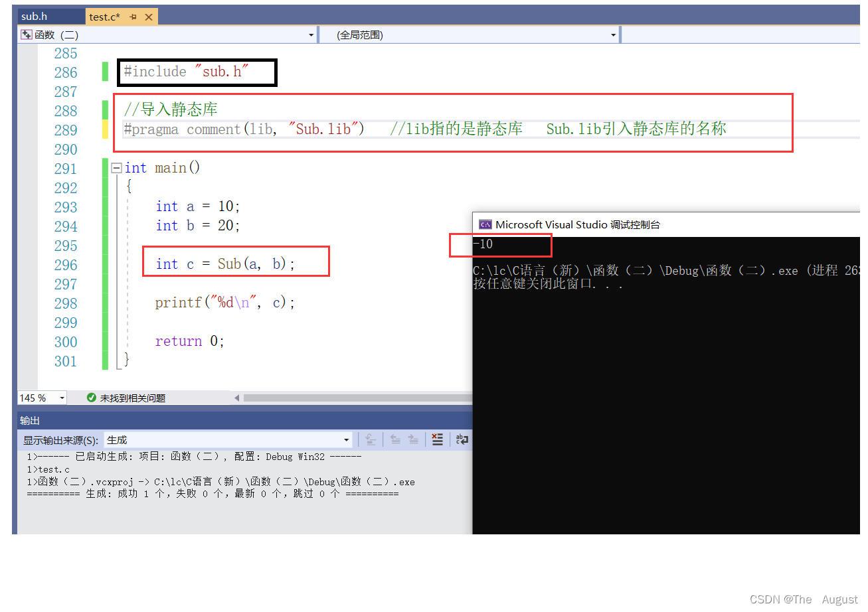Click the 未找到相关问题 status text
The height and width of the screenshot is (612, 868).
pyautogui.click(x=132, y=398)
